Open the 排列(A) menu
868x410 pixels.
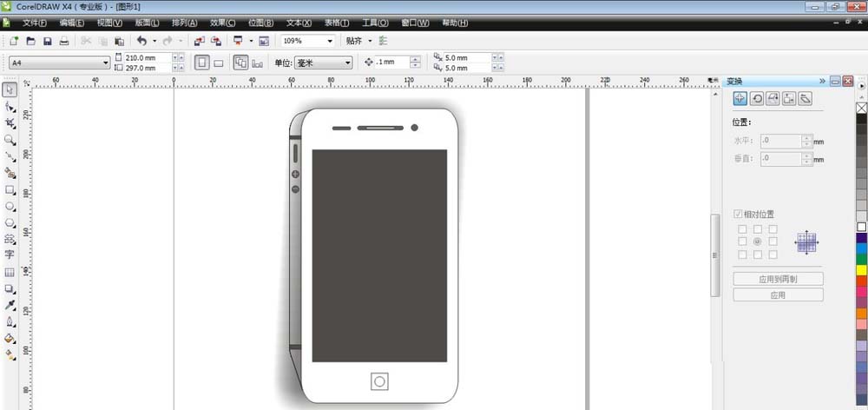(x=184, y=23)
